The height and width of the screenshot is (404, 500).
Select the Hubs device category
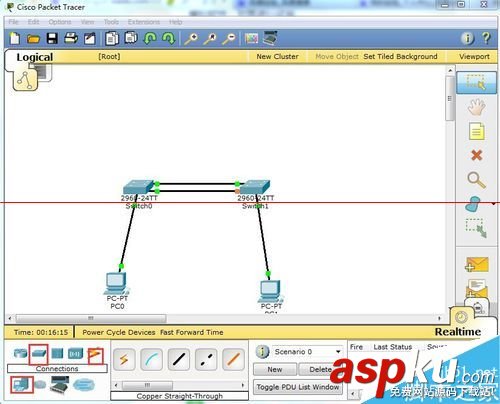click(x=57, y=353)
